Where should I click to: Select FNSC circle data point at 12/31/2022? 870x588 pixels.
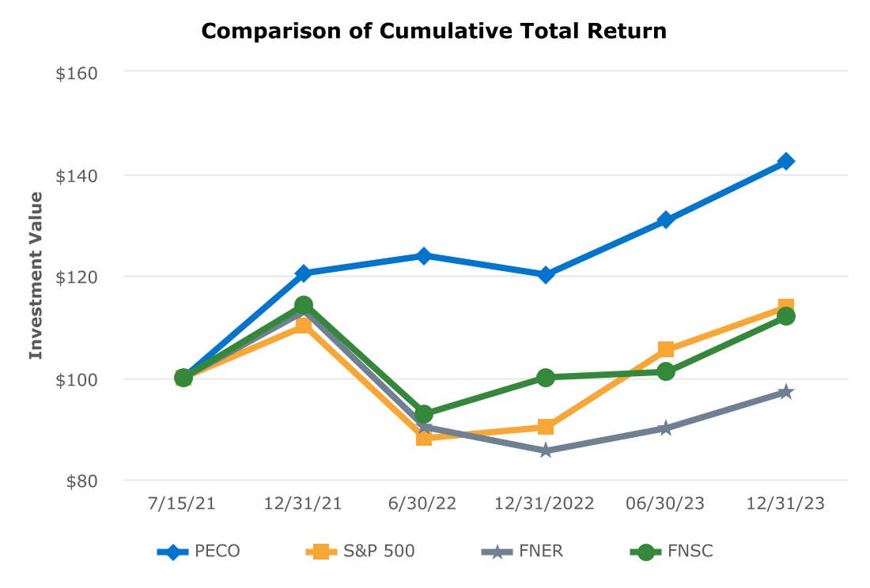(x=546, y=378)
